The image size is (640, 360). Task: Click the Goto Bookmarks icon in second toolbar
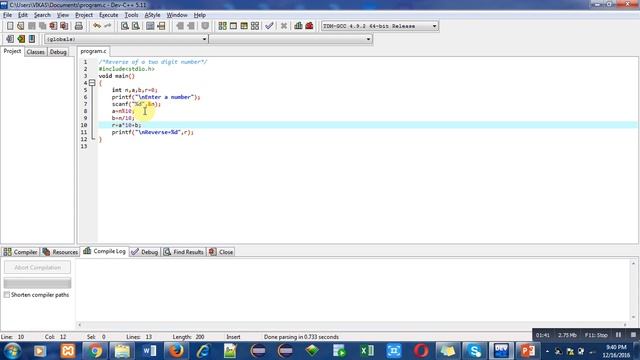click(x=32, y=39)
